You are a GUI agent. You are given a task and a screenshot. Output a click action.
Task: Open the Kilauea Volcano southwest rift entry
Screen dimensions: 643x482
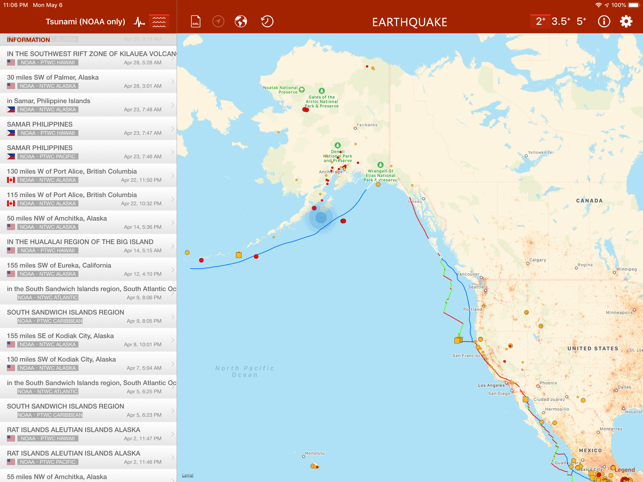click(x=88, y=58)
